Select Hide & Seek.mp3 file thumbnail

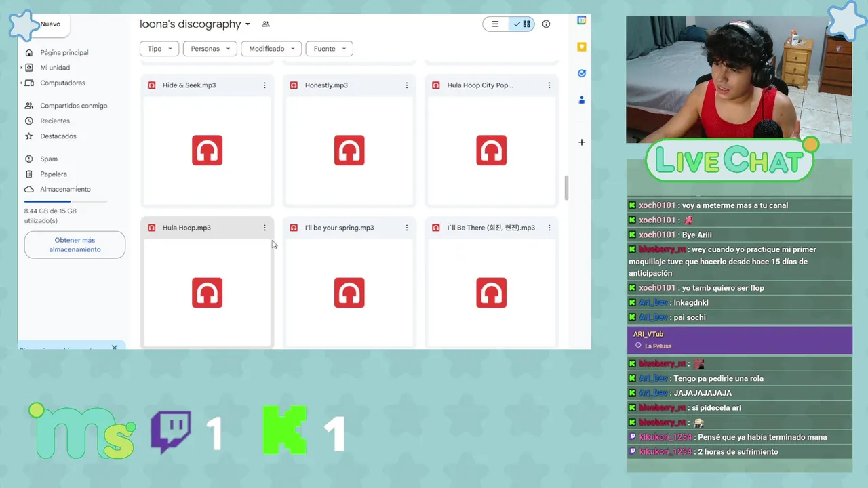click(207, 150)
